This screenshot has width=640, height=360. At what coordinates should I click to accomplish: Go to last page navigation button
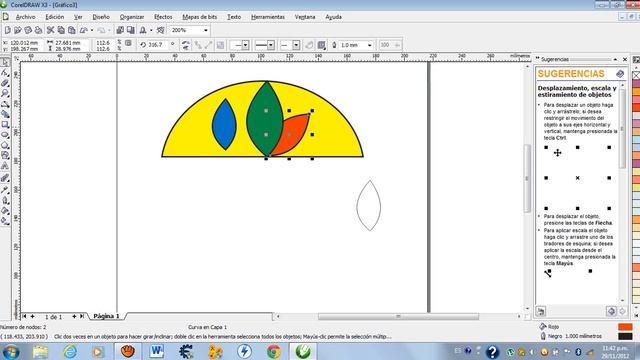[82, 316]
